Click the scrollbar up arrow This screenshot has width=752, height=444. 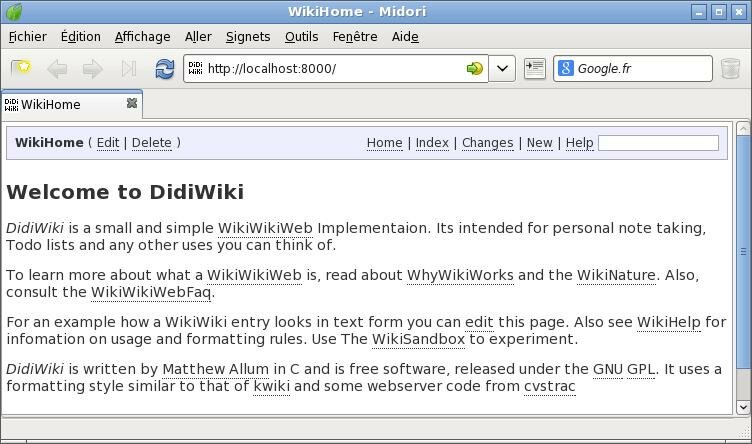[743, 129]
